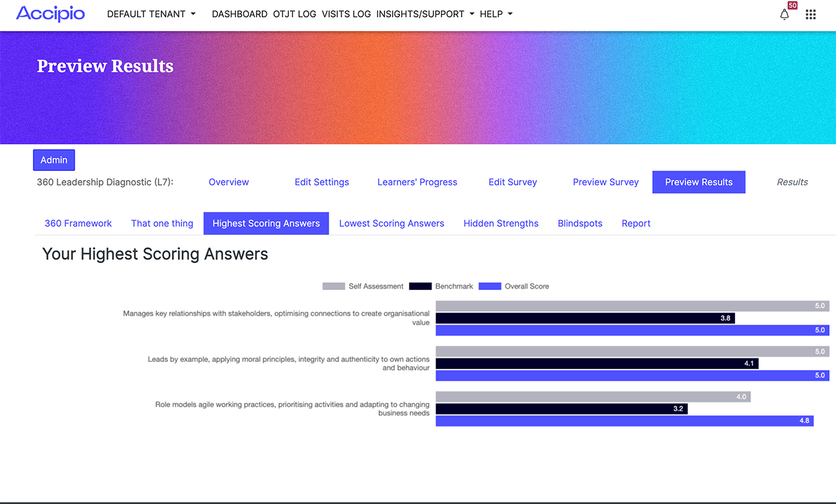This screenshot has width=836, height=504.
Task: Open the Dashboard menu item
Action: coord(239,14)
